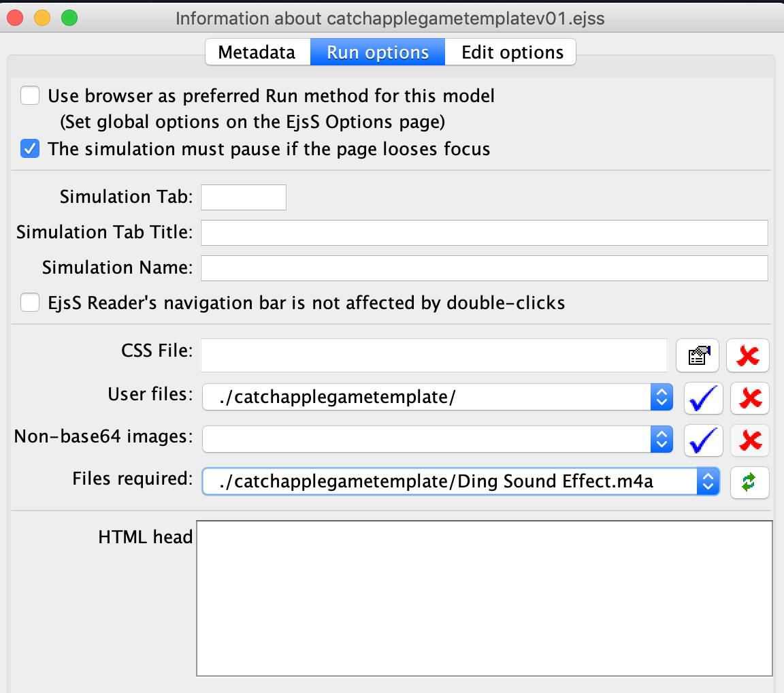Focus the Simulation Name text field
Screen dimensions: 784x693
click(x=484, y=268)
